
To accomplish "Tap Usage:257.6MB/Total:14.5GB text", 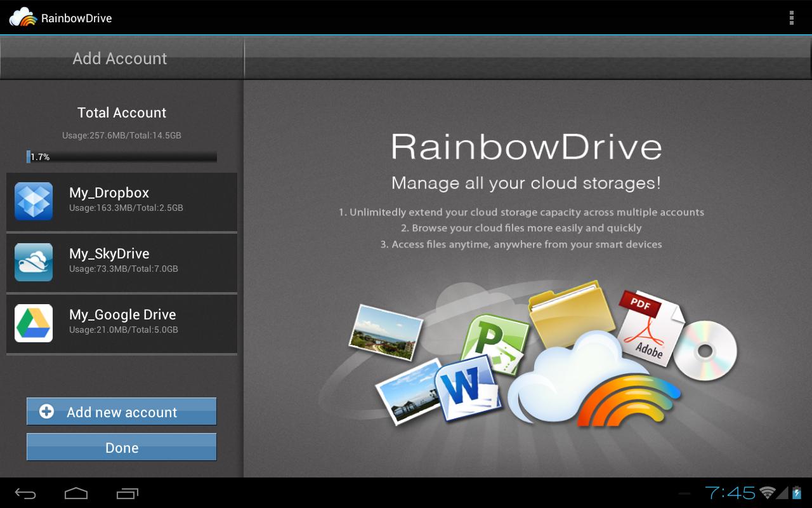I will (122, 135).
